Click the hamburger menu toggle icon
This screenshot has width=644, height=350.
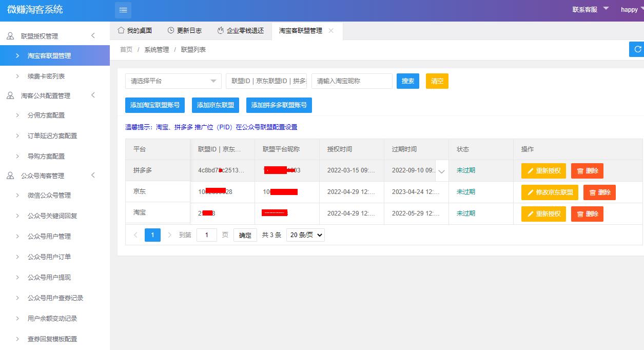pyautogui.click(x=123, y=10)
